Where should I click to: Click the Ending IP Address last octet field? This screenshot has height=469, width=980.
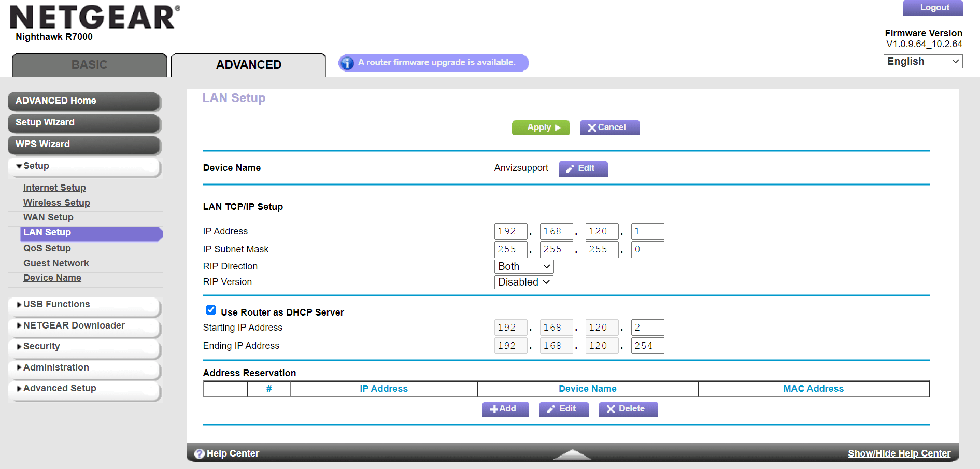(x=647, y=346)
